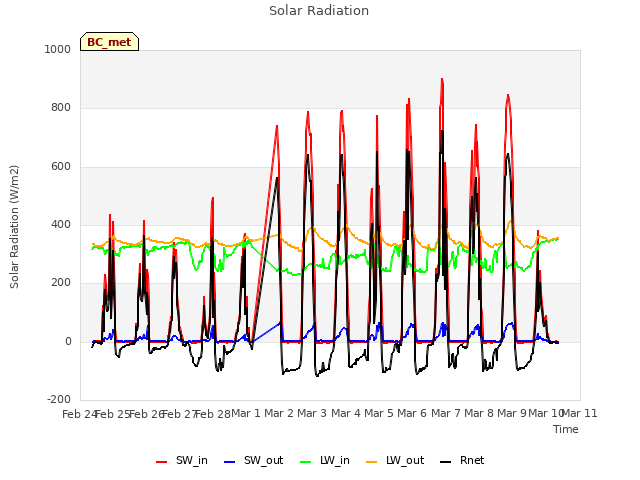Click the Mar 9 x-axis label
Viewport: 640px width, 480px height.
[512, 413]
